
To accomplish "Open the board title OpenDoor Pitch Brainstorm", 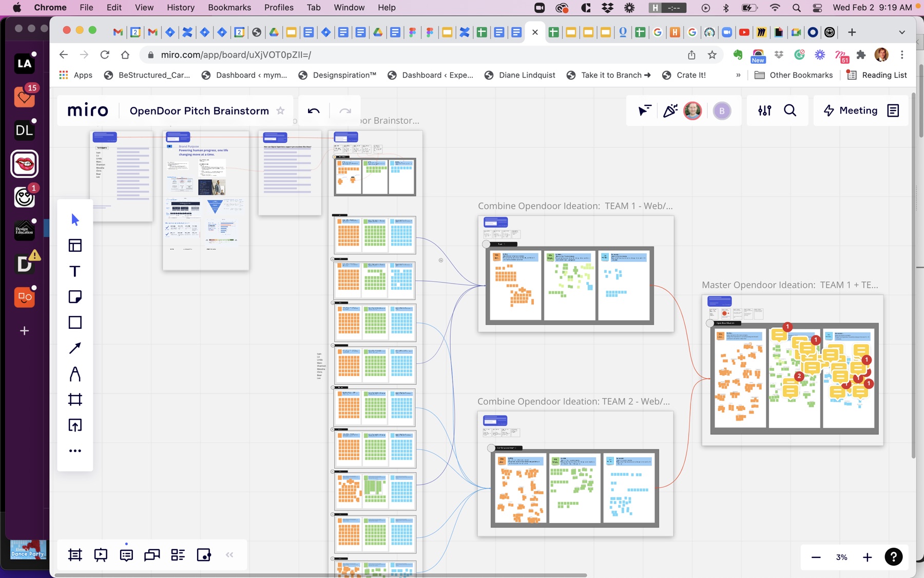I will point(199,111).
